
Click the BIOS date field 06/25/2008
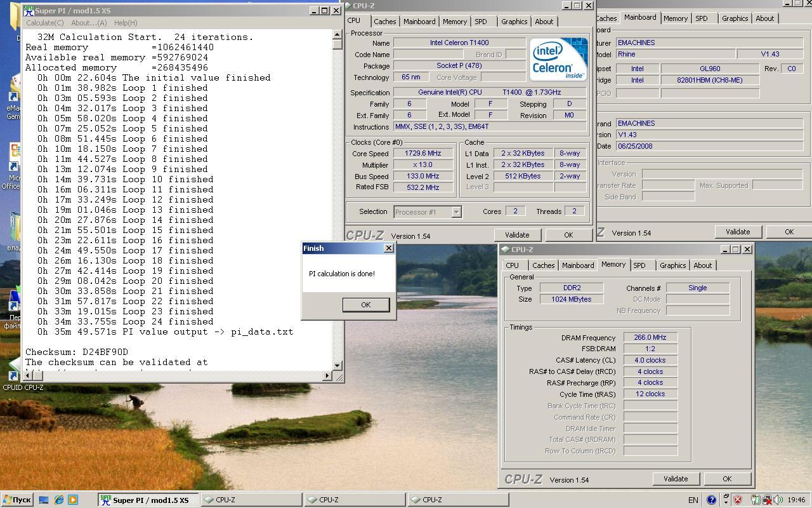710,146
